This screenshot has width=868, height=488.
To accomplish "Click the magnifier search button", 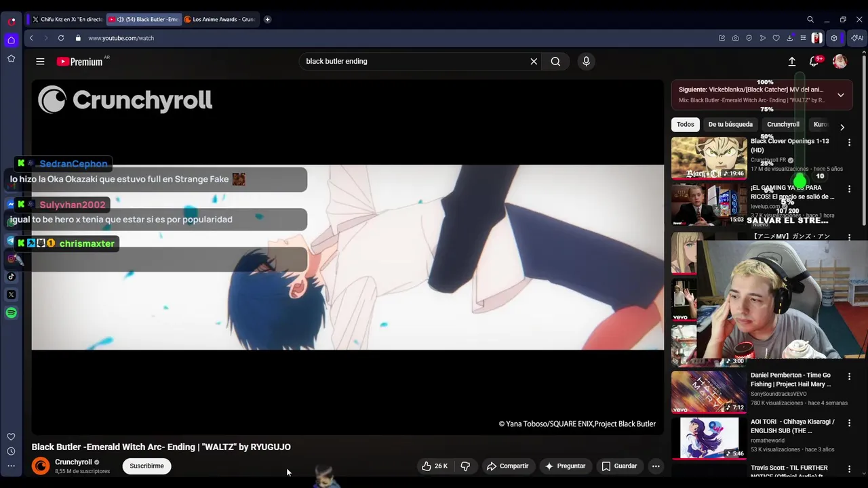I will (x=555, y=62).
